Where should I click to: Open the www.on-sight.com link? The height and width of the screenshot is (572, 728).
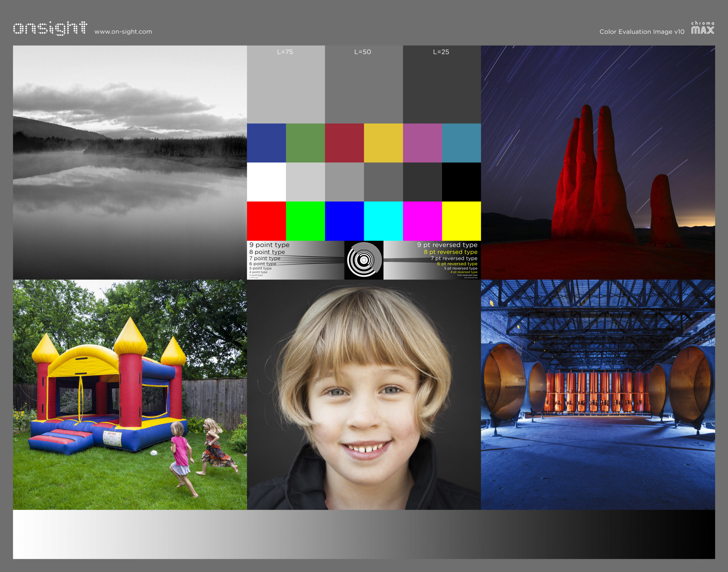[x=123, y=32]
